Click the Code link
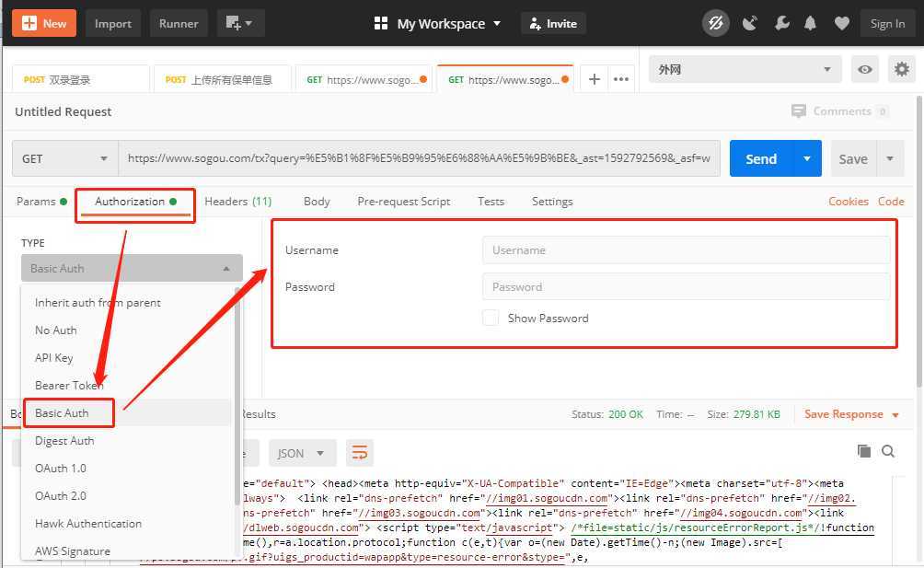This screenshot has width=924, height=568. point(891,202)
